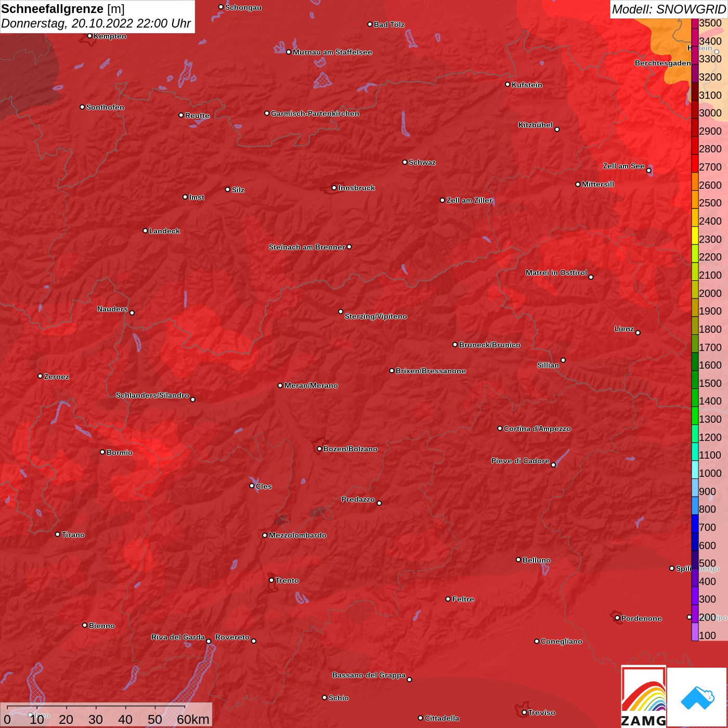
Task: Click the Sterzing/Vipiteno label
Action: (x=375, y=316)
